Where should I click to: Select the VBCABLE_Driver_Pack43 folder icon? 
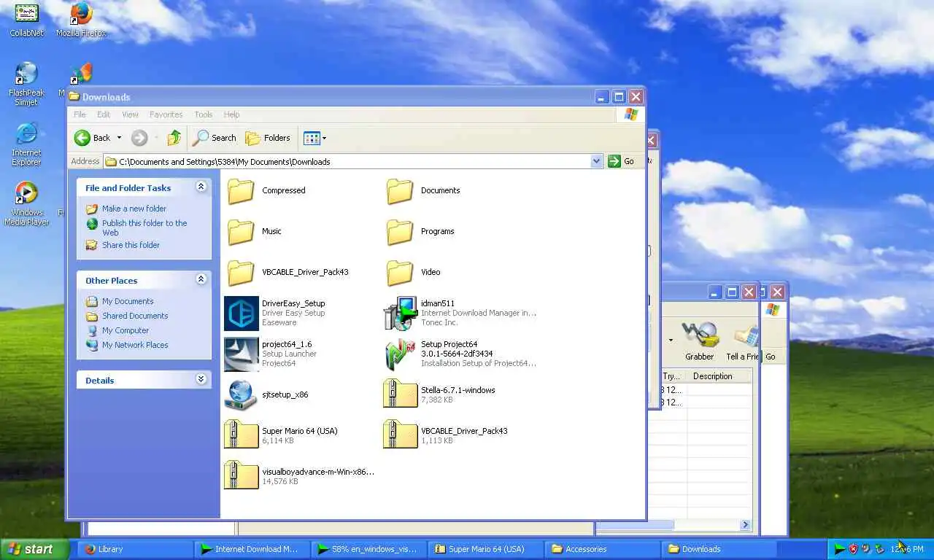(x=241, y=272)
